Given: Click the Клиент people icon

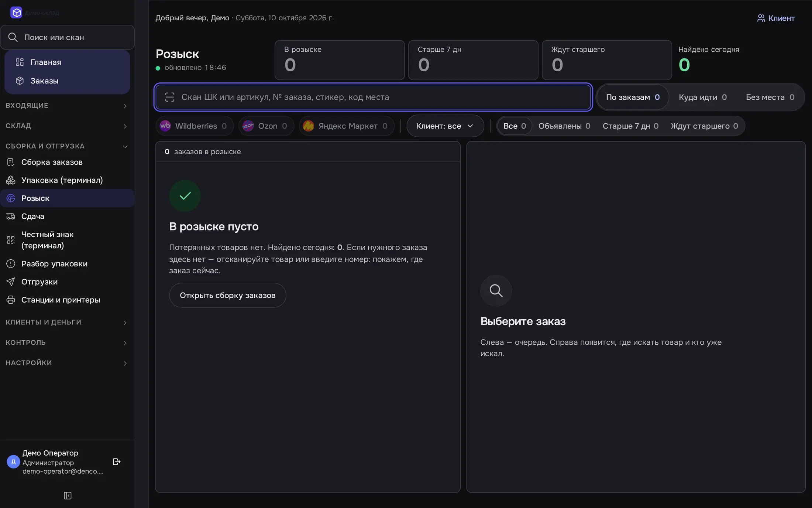Looking at the screenshot, I should [761, 18].
